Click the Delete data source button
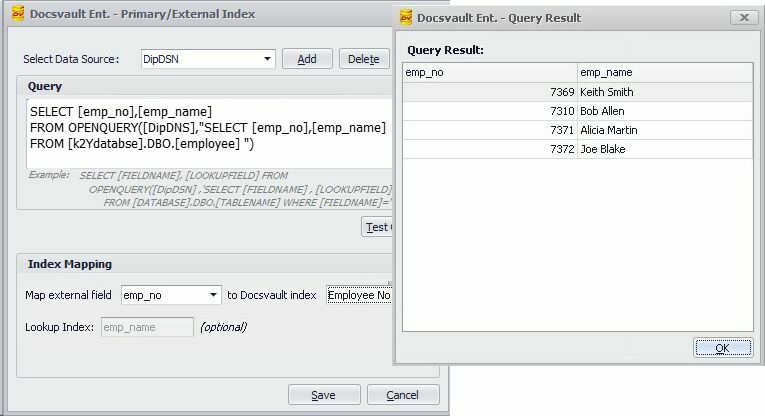This screenshot has width=765, height=416. click(364, 59)
